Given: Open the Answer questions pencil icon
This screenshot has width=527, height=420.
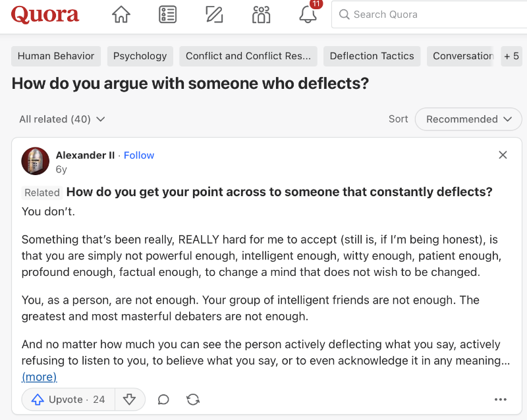Looking at the screenshot, I should (x=214, y=14).
